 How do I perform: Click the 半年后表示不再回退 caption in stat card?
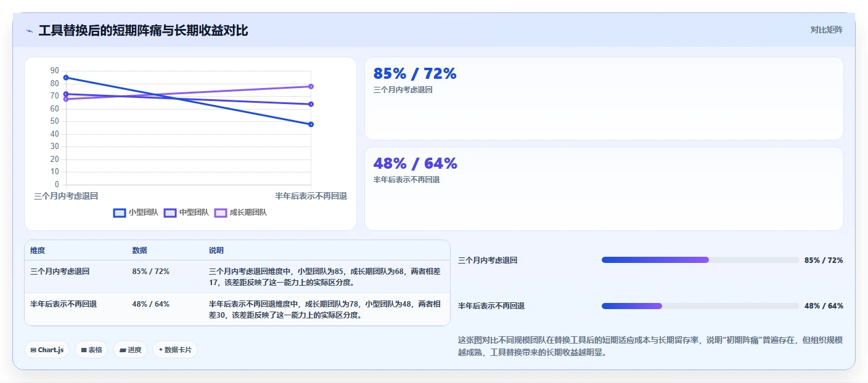tap(406, 180)
